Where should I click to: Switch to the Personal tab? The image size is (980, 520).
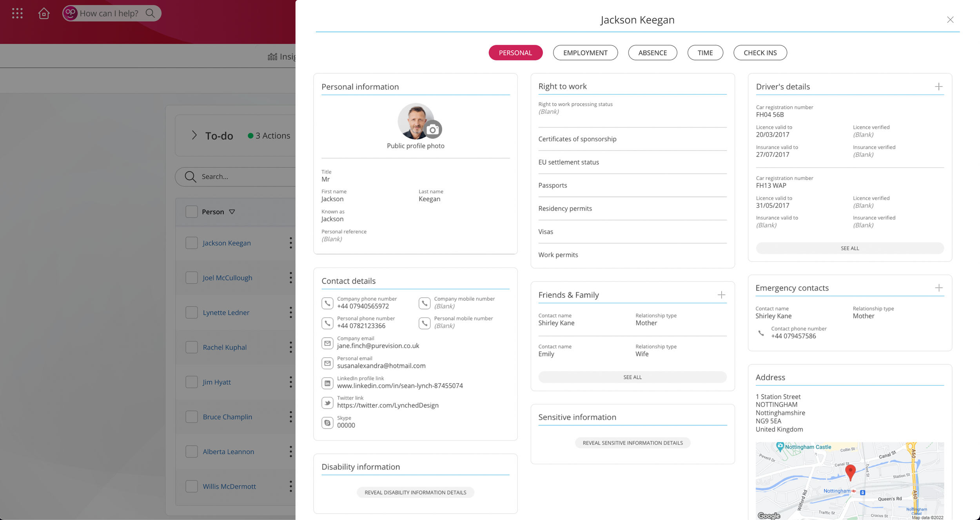coord(515,53)
